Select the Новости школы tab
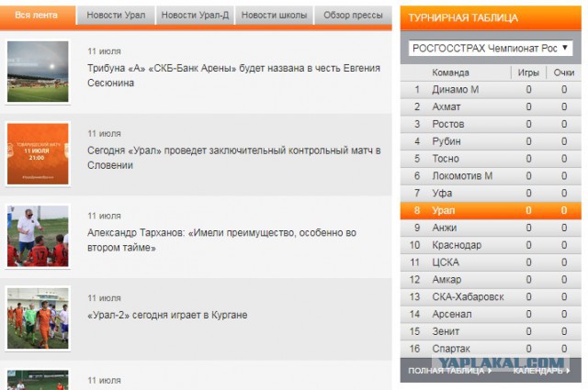 point(274,16)
